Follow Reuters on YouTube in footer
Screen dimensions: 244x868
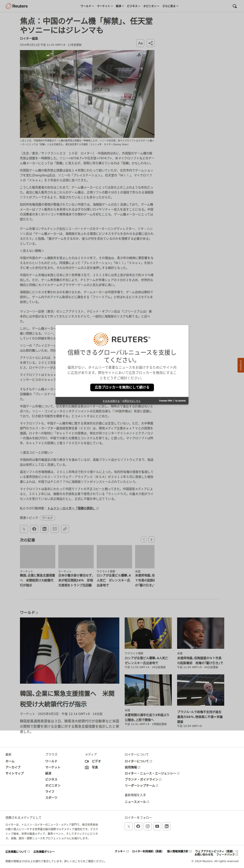point(157,826)
